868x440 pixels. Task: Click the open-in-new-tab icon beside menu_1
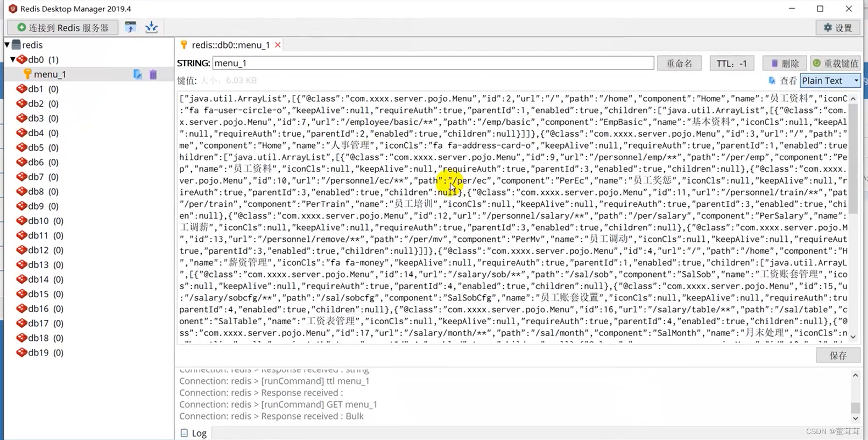[x=138, y=74]
